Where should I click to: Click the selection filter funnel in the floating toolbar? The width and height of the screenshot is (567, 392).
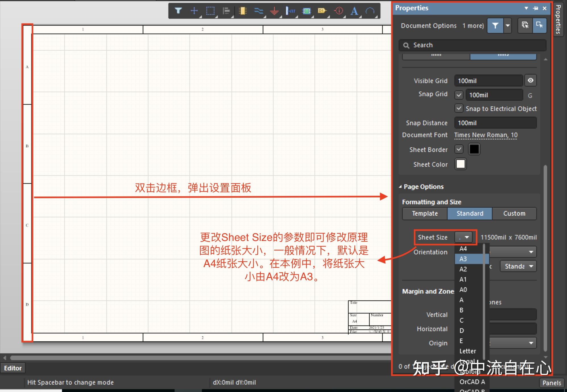tap(178, 11)
